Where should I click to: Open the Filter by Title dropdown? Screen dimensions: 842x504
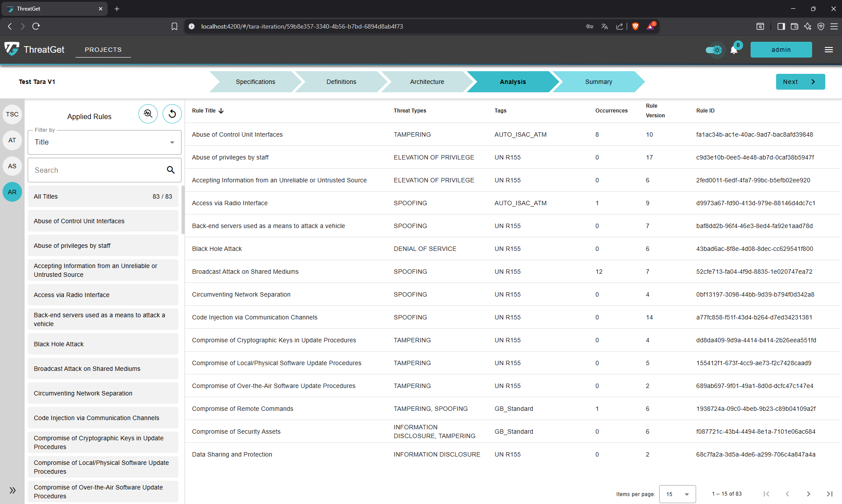pyautogui.click(x=104, y=142)
